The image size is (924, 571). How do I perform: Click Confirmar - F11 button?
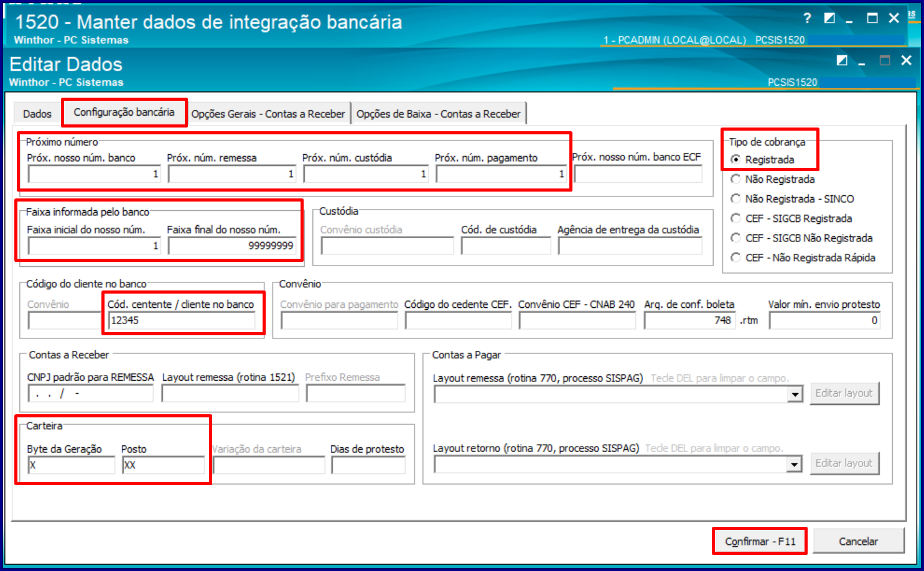[760, 541]
